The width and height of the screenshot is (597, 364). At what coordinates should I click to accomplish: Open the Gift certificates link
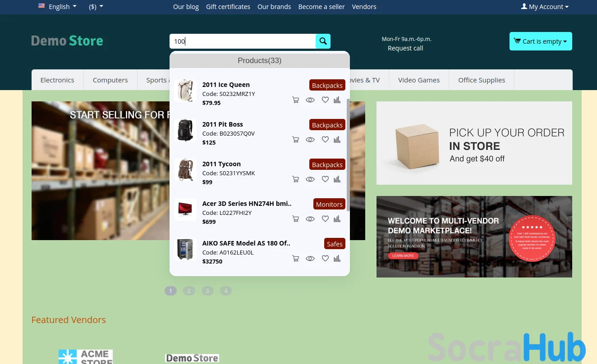[x=228, y=7]
